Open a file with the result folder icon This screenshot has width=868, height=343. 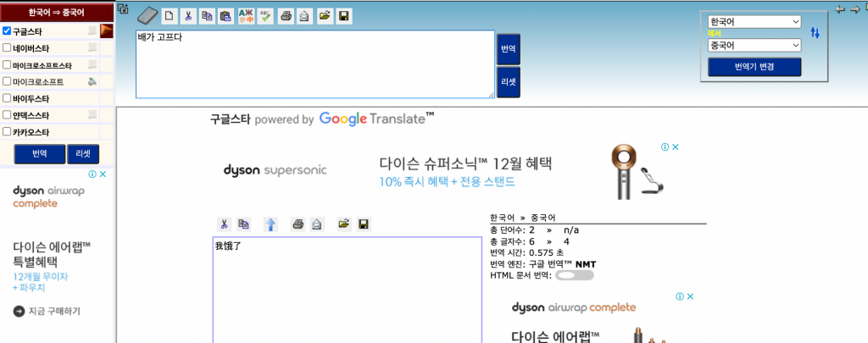click(344, 224)
